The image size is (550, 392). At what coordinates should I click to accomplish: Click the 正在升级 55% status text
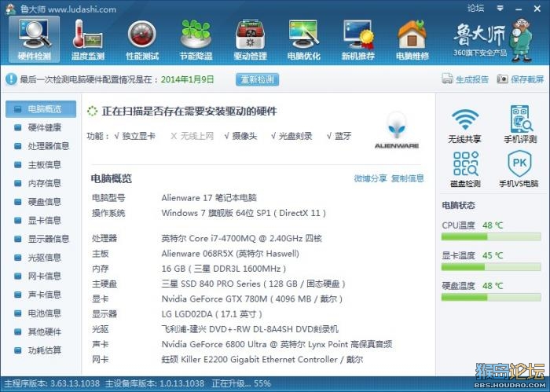tap(241, 383)
